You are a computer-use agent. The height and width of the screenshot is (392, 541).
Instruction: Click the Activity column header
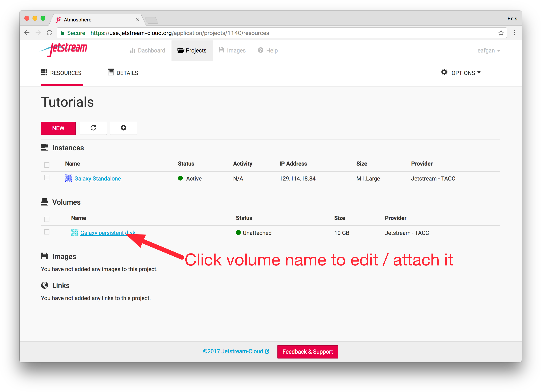pyautogui.click(x=243, y=164)
